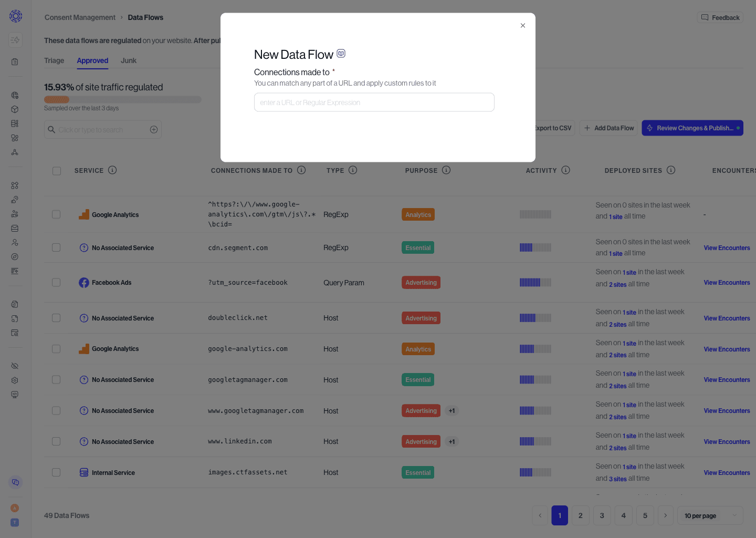The width and height of the screenshot is (756, 538).
Task: Expand +1 purposes on www.linkedin.com row
Action: [x=452, y=442]
